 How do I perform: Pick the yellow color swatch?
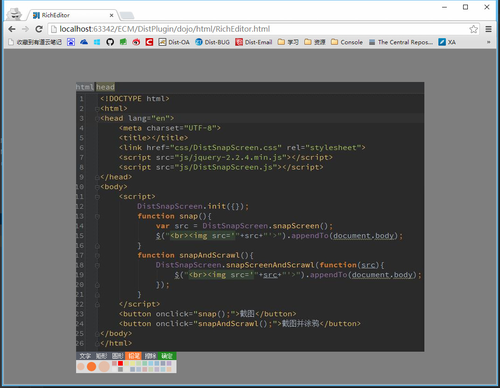(133, 363)
